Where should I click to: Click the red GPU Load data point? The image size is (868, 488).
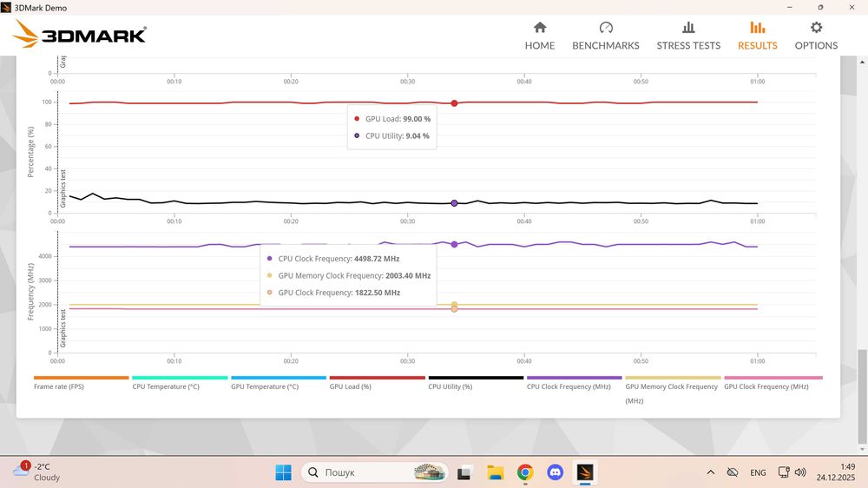click(454, 103)
